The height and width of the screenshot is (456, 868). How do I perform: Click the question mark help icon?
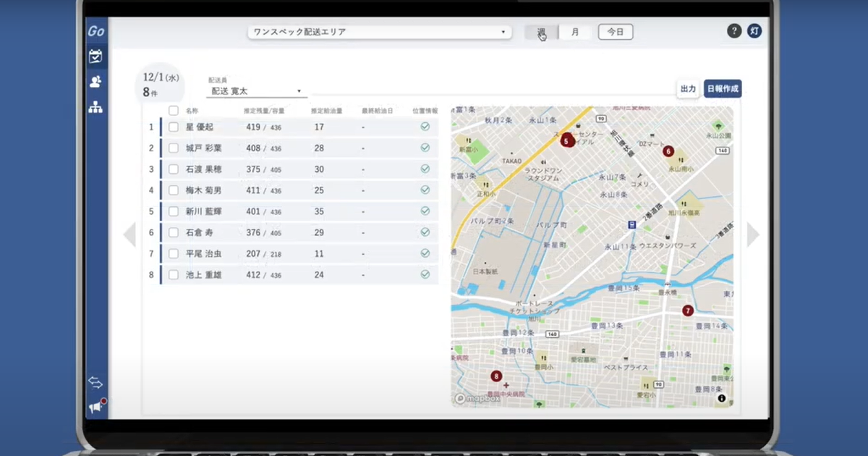click(x=733, y=31)
